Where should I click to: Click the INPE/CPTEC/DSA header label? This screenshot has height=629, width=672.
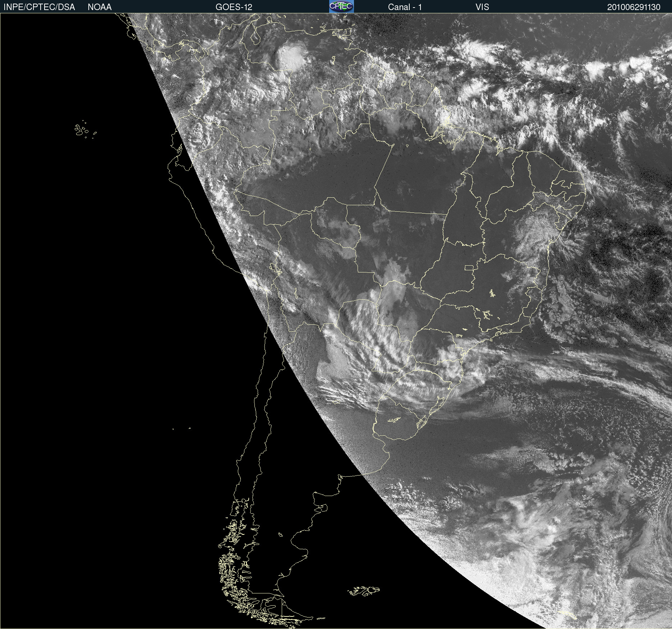pyautogui.click(x=39, y=7)
